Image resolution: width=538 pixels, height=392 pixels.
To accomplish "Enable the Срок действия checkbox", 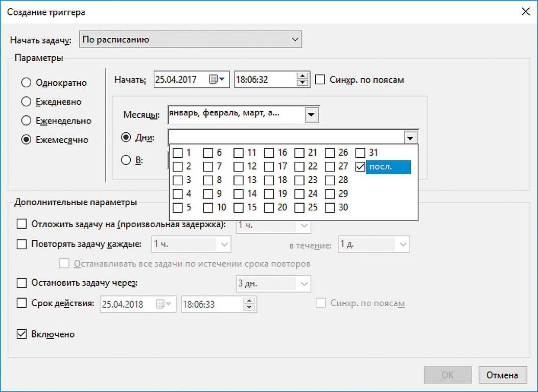I will click(21, 303).
